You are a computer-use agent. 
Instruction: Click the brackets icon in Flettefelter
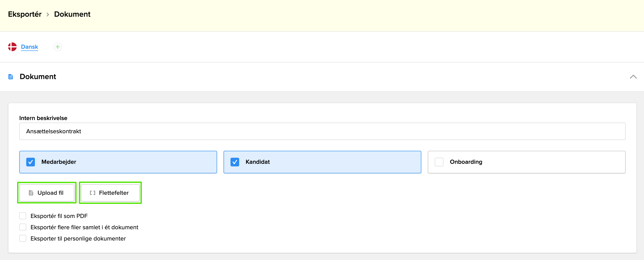[x=93, y=193]
